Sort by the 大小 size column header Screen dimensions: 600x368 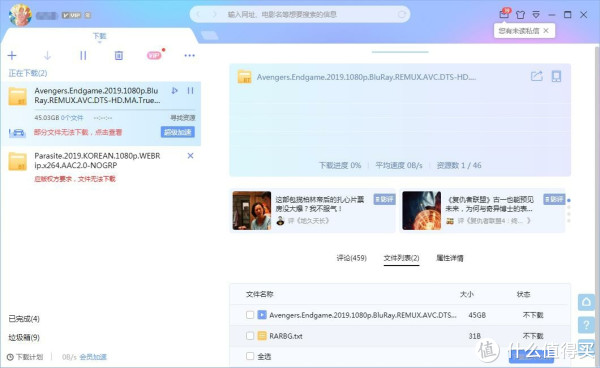(x=466, y=294)
